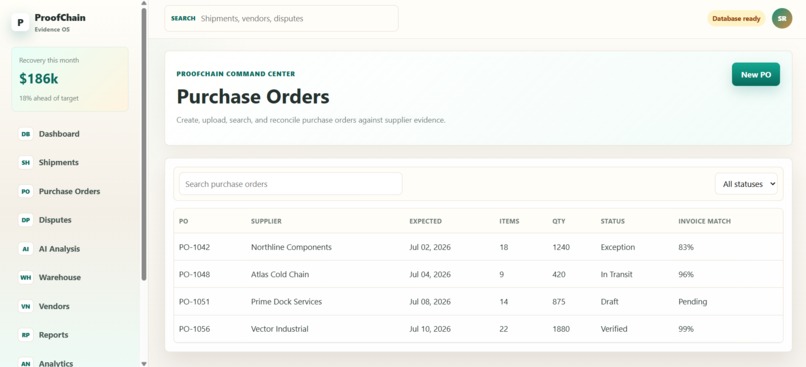Screen dimensions: 806x367
Task: Click the Pending invoice match value
Action: click(692, 302)
